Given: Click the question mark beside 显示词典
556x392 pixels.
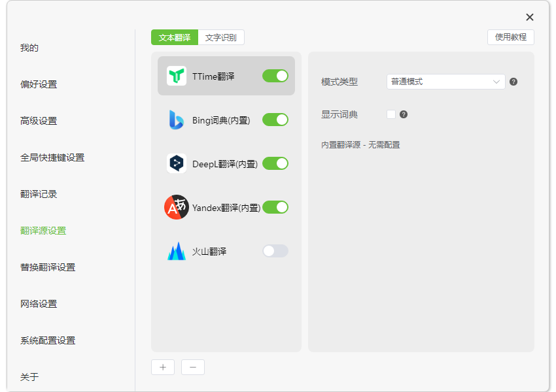Looking at the screenshot, I should [x=405, y=114].
